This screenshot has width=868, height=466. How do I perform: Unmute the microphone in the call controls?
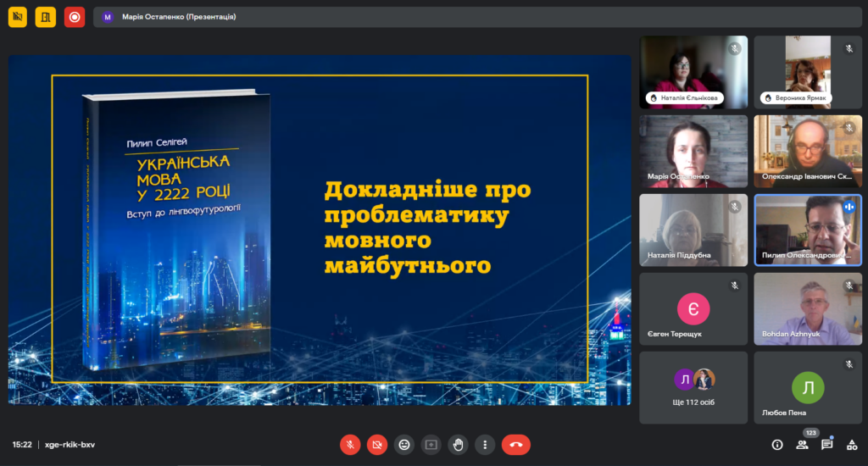350,444
